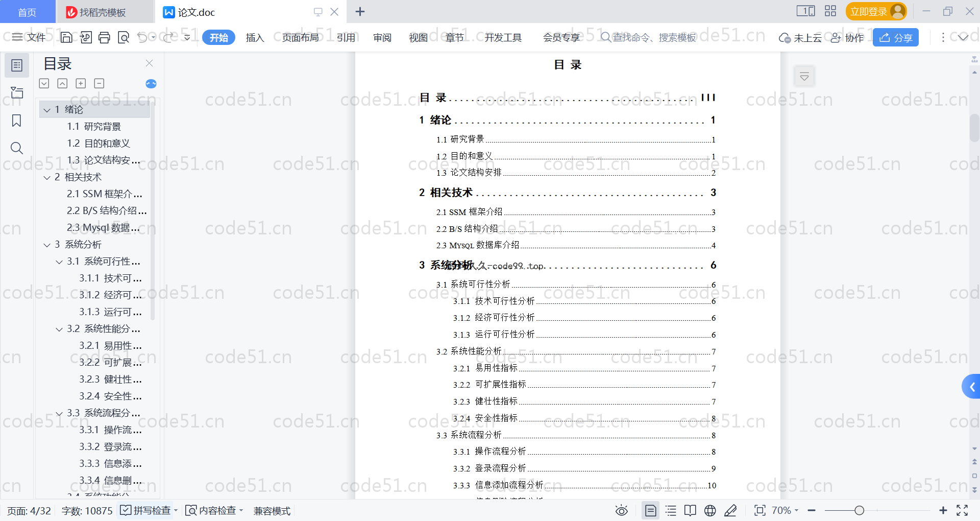Collapse 3.3 系统流程分 outline node
This screenshot has height=521, width=980.
(x=59, y=413)
